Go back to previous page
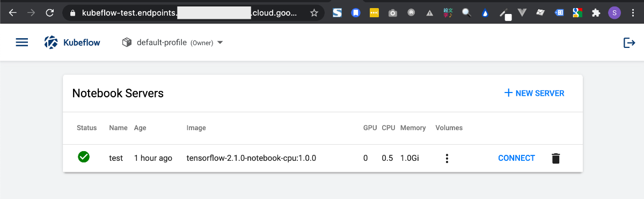The image size is (644, 199). [x=13, y=13]
